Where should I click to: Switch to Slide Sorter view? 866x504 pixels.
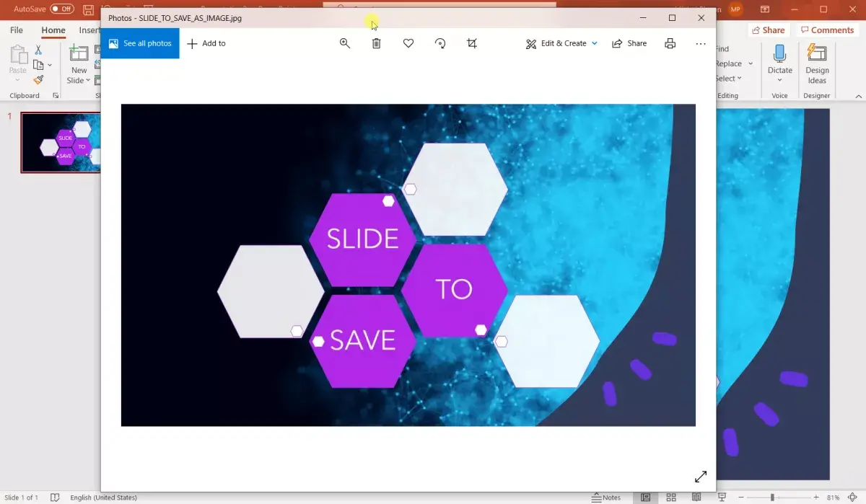pos(671,498)
